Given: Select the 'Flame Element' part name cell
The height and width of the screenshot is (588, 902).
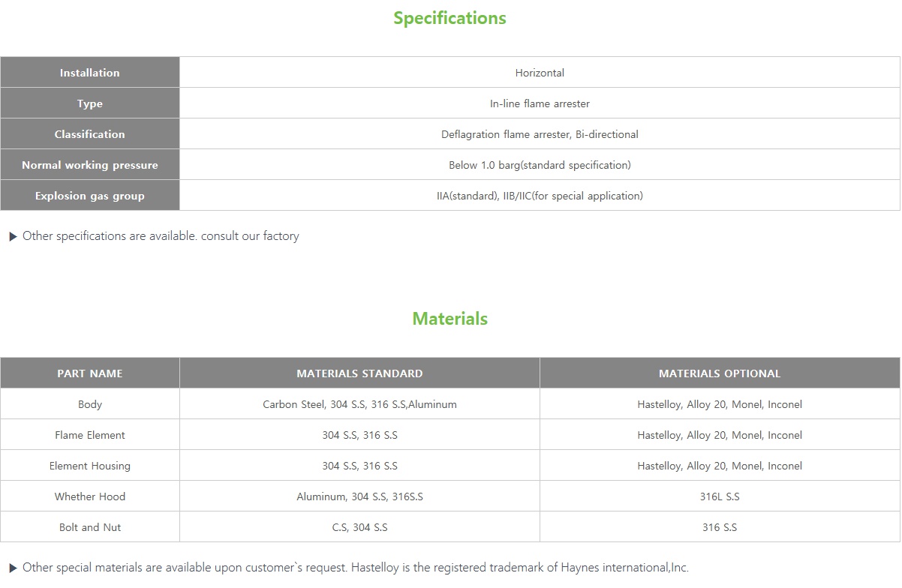Looking at the screenshot, I should pyautogui.click(x=90, y=435).
